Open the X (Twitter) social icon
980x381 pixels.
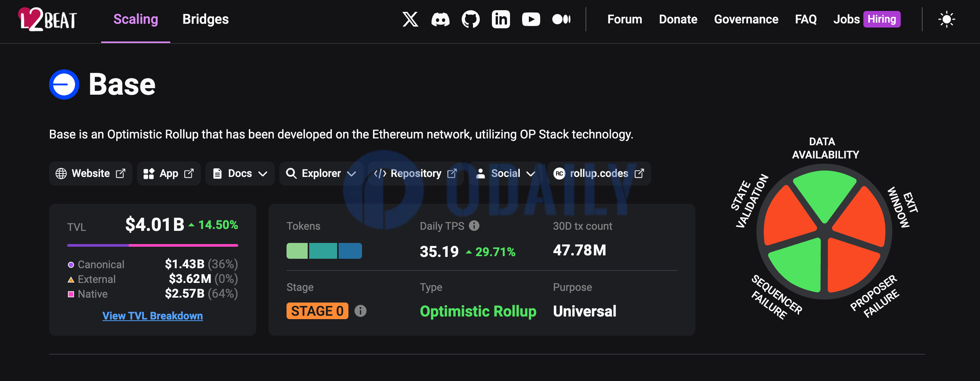[410, 19]
